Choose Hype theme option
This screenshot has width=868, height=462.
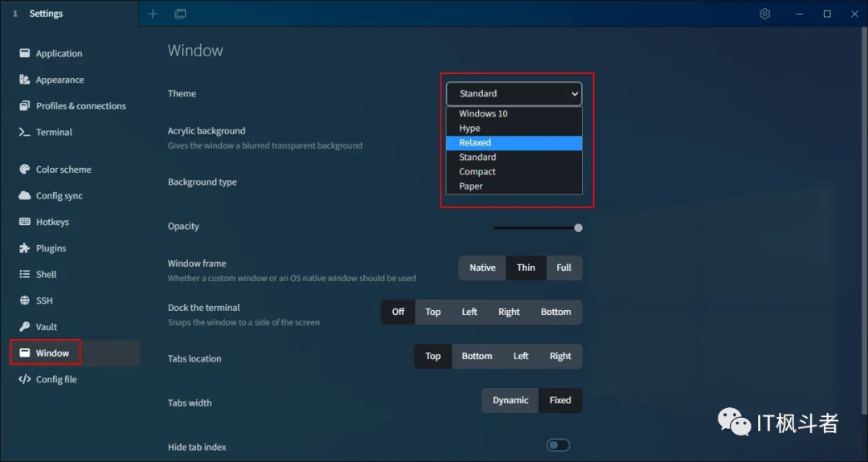point(514,128)
